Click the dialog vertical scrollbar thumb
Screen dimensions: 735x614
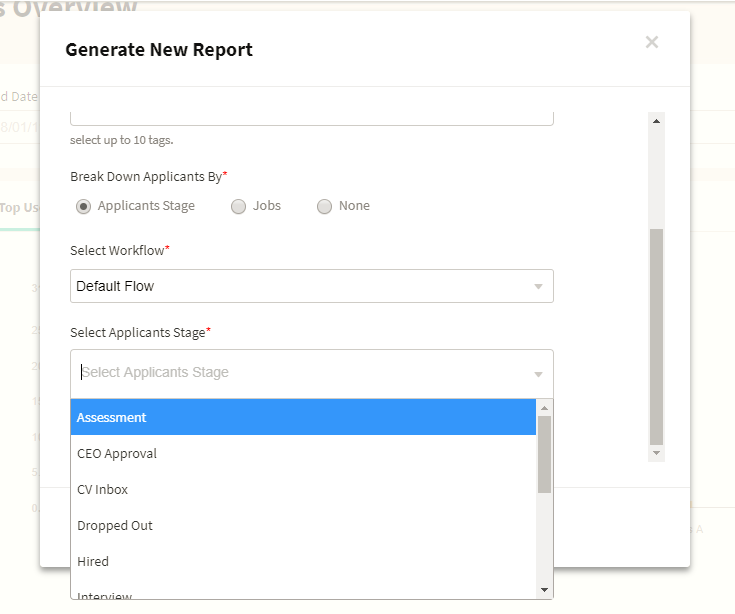click(x=656, y=337)
